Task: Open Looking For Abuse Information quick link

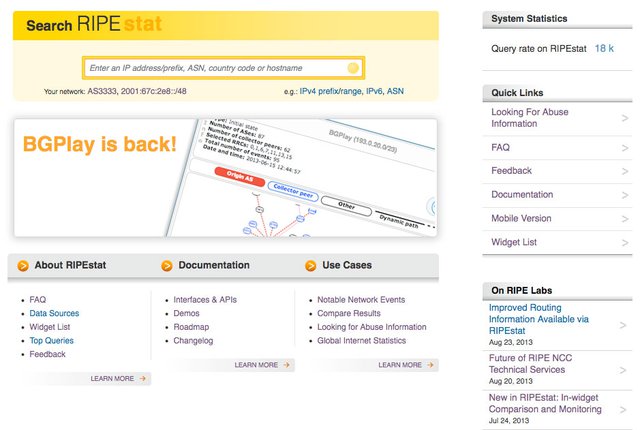Action: coord(529,118)
